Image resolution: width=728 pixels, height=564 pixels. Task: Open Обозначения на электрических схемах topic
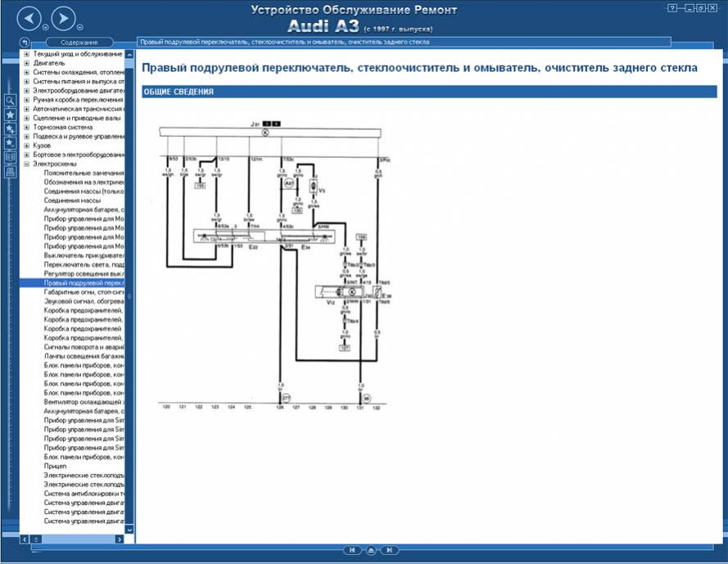84,182
